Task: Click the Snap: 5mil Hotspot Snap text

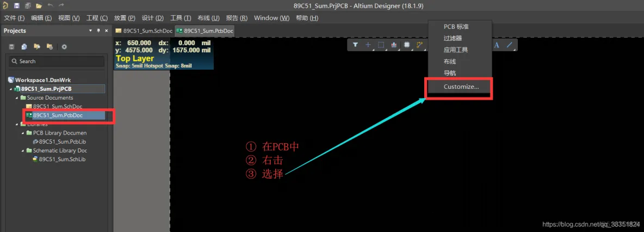Action: (153, 66)
